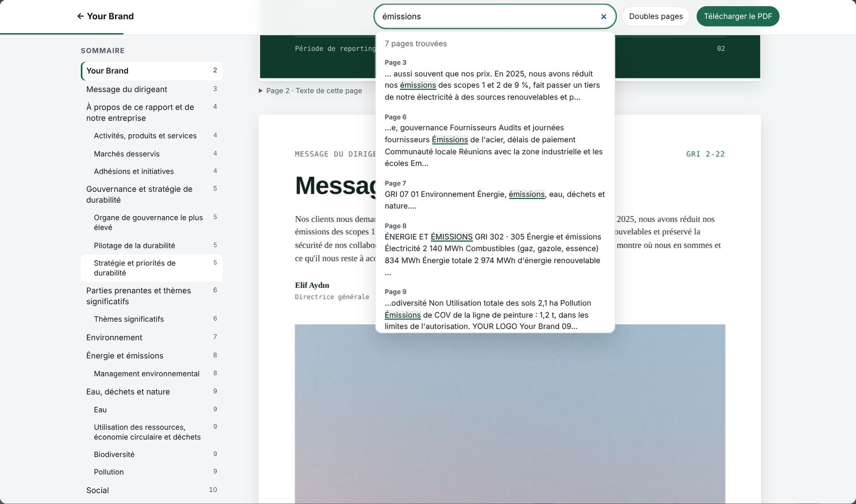Open the Page 8 search result
Viewport: 856px width, 504px height.
495,249
